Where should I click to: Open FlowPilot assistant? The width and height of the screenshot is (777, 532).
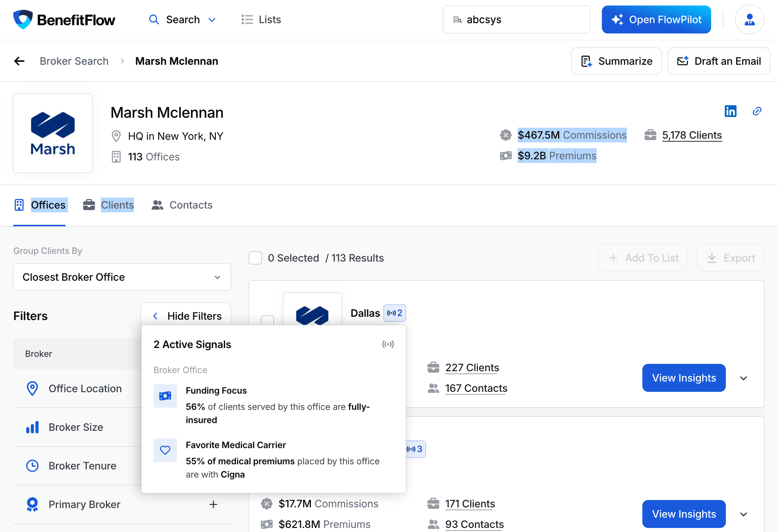click(x=656, y=19)
